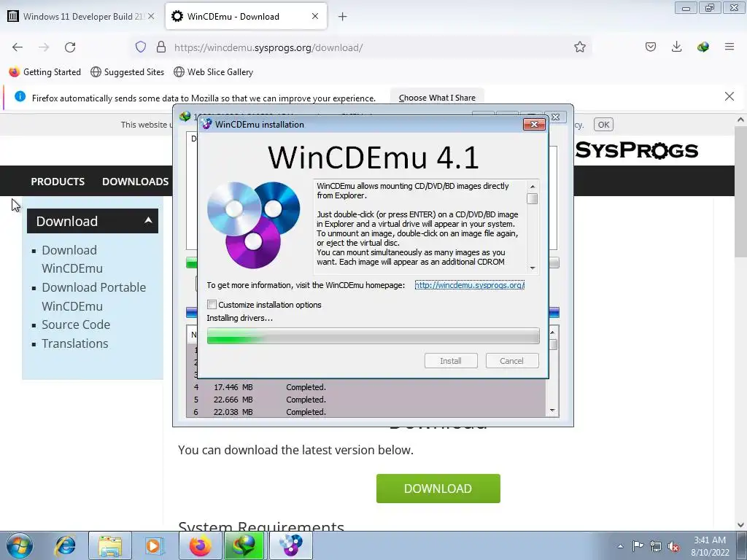Close the Windows 11 Developer Build tab

(151, 16)
